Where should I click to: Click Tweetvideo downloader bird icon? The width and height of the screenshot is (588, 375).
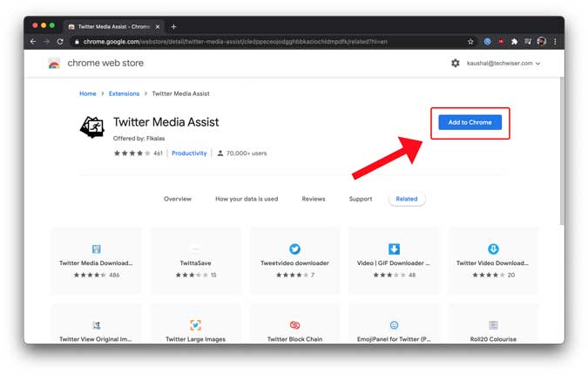[294, 249]
